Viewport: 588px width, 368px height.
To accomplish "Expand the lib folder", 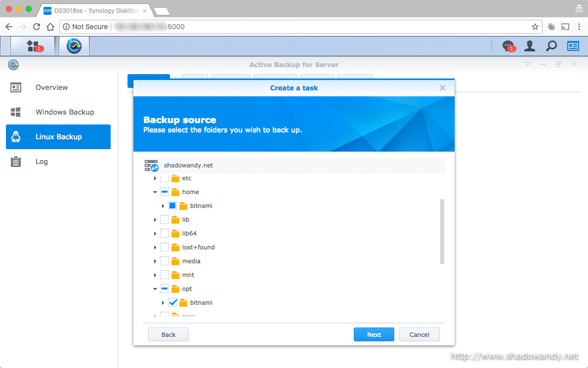I will click(155, 220).
